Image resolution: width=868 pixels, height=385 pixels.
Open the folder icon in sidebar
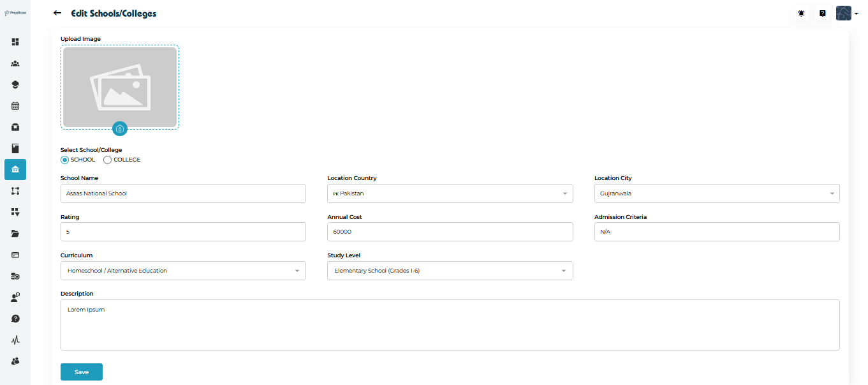pyautogui.click(x=15, y=234)
